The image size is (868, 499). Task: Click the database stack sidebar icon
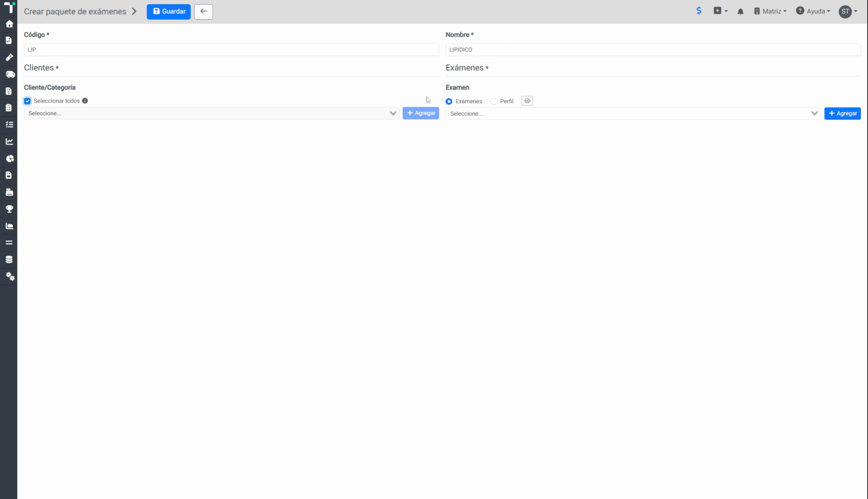click(x=9, y=259)
